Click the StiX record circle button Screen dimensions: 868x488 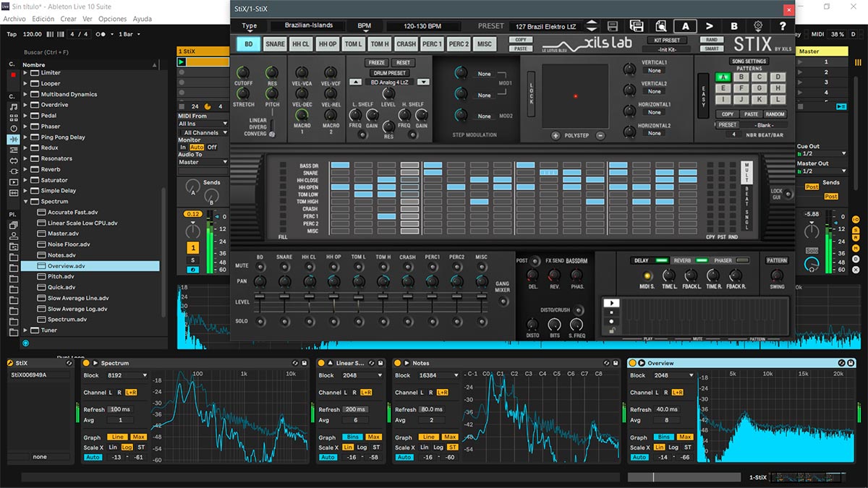click(611, 321)
